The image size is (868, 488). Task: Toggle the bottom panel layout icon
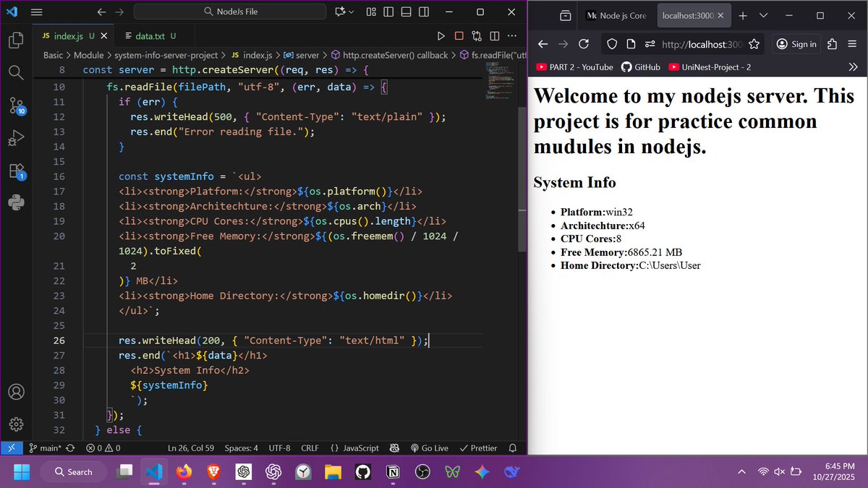pos(406,12)
